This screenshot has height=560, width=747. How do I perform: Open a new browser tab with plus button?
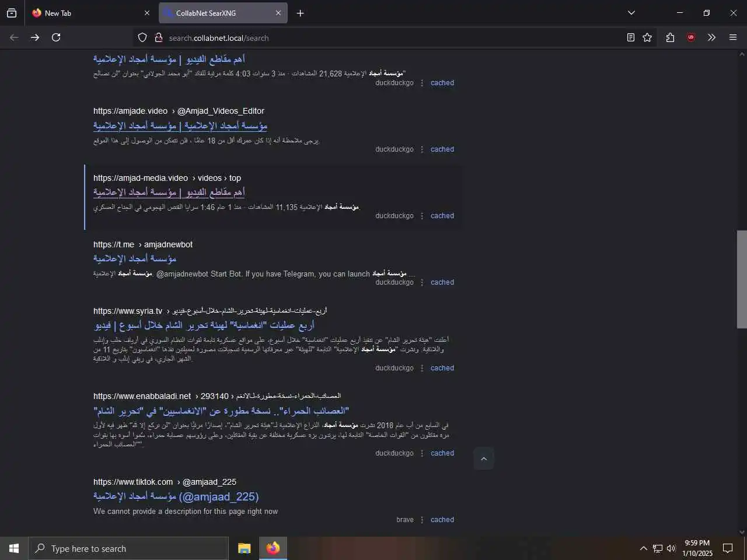point(300,13)
